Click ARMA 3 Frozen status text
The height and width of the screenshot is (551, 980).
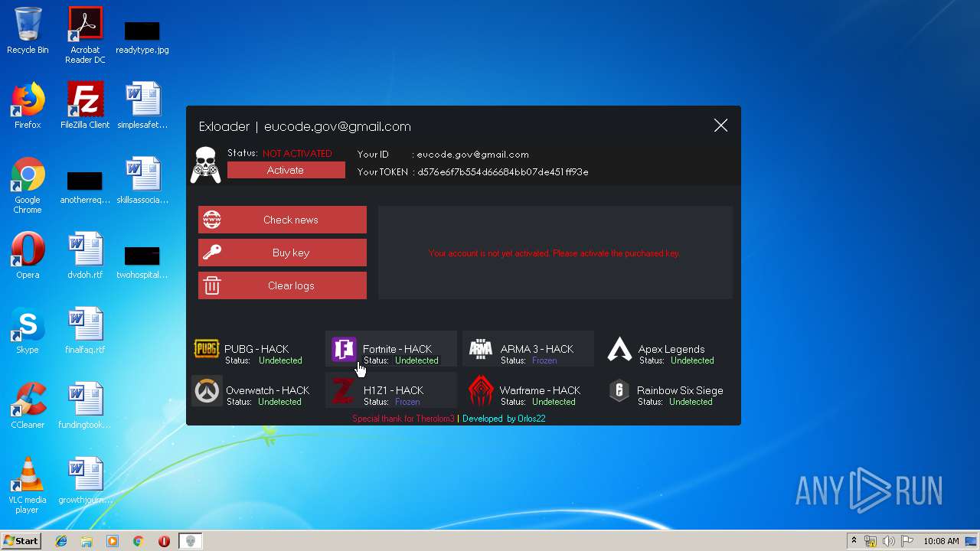click(544, 360)
